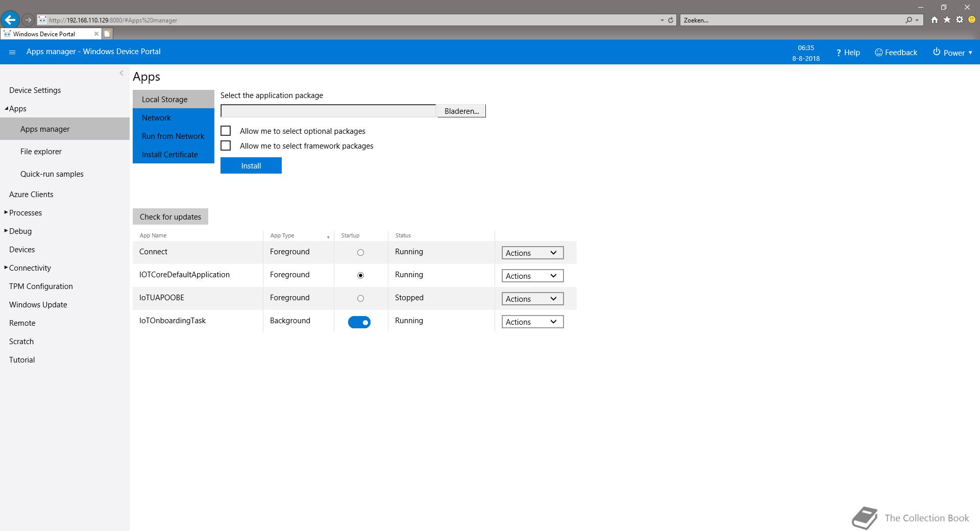Click the search provider dropdown arrow
Image resolution: width=980 pixels, height=531 pixels.
[917, 20]
